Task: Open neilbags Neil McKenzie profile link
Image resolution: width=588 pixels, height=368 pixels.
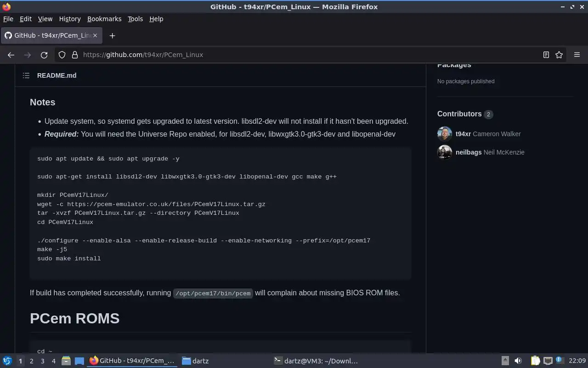Action: (x=490, y=152)
